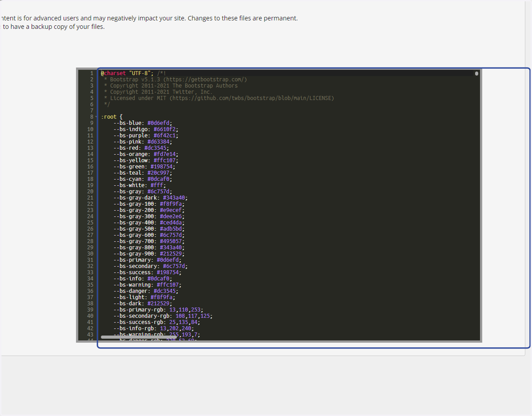Screen dimensions: 532x416
Task: Click the --bs-success: #198754 line
Action: coord(147,272)
